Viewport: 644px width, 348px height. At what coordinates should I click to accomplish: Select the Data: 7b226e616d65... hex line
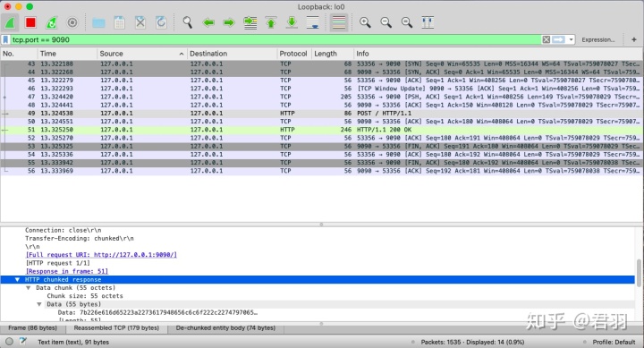click(x=157, y=313)
